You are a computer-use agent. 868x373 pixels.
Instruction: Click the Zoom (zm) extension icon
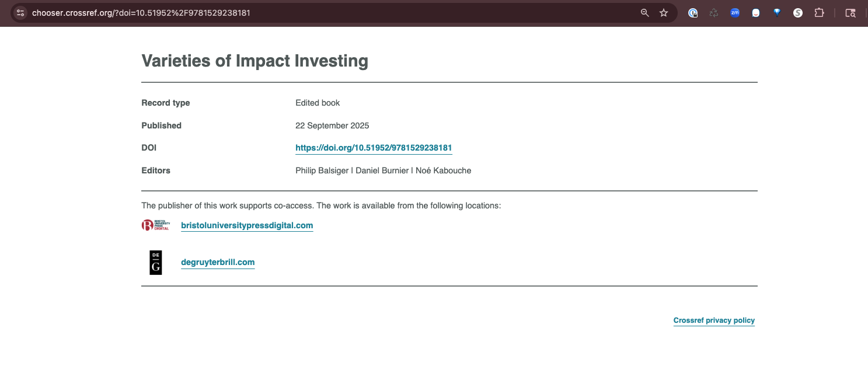point(735,13)
